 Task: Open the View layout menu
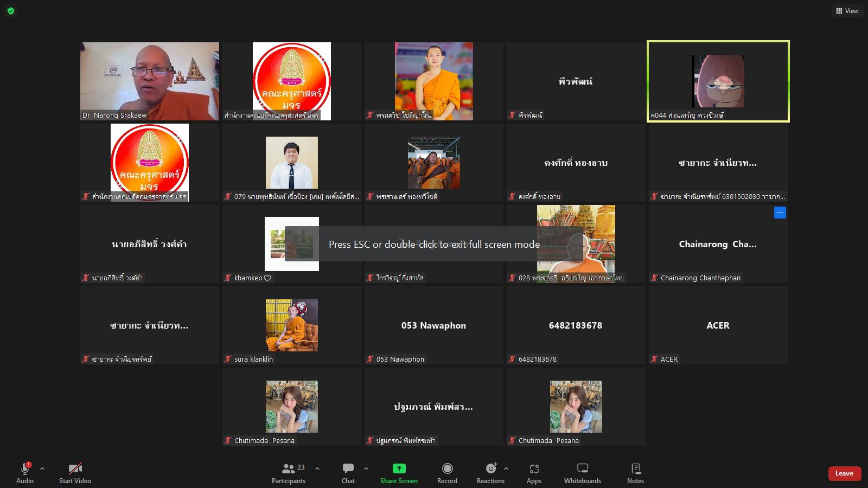point(847,11)
